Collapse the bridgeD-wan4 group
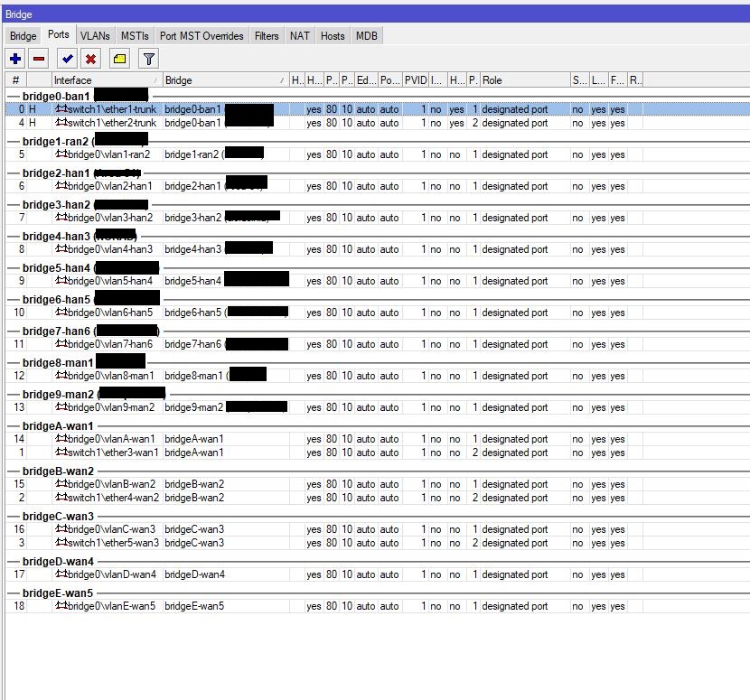Viewport: 750px width, 700px height. coord(14,561)
